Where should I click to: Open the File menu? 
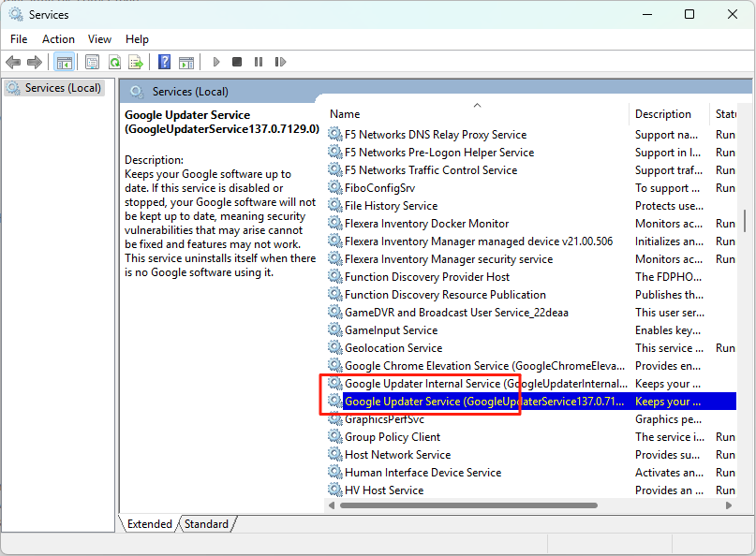click(x=19, y=39)
